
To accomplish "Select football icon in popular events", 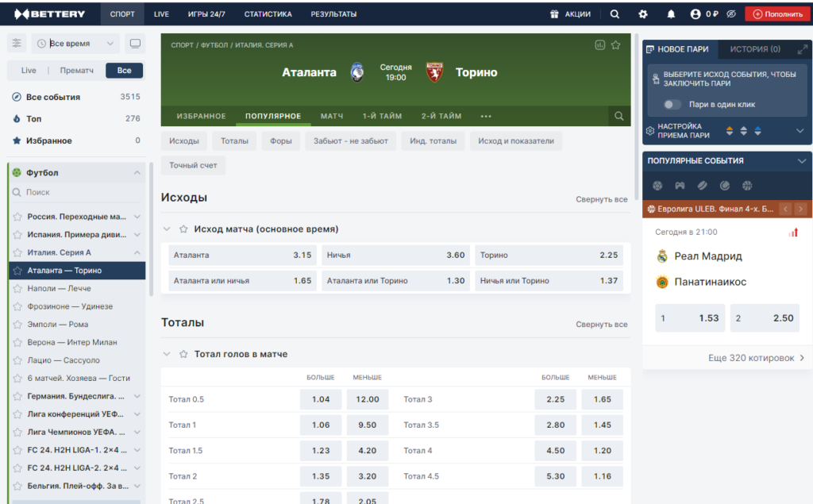I will pos(657,186).
